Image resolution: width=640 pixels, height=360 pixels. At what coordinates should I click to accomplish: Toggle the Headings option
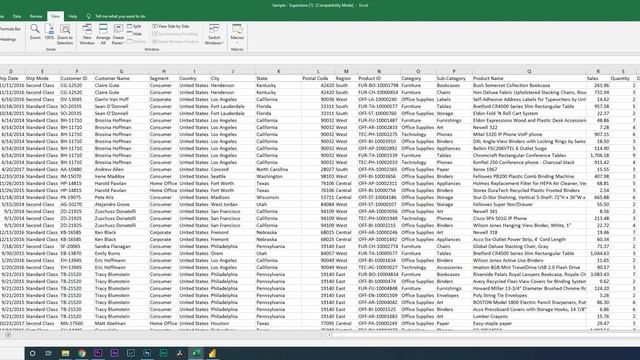[x=8, y=39]
